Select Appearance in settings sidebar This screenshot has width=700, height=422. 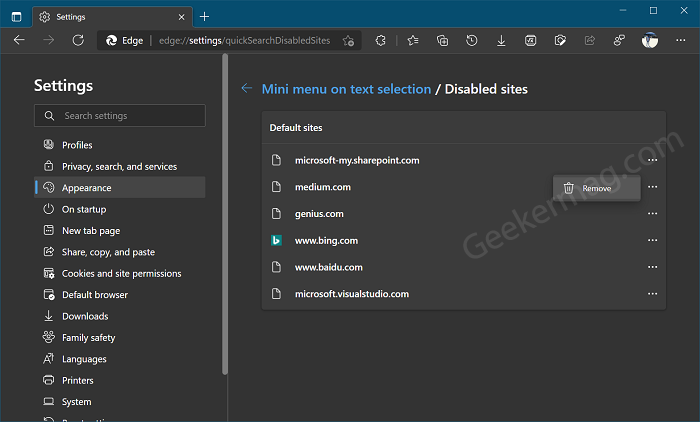point(120,188)
